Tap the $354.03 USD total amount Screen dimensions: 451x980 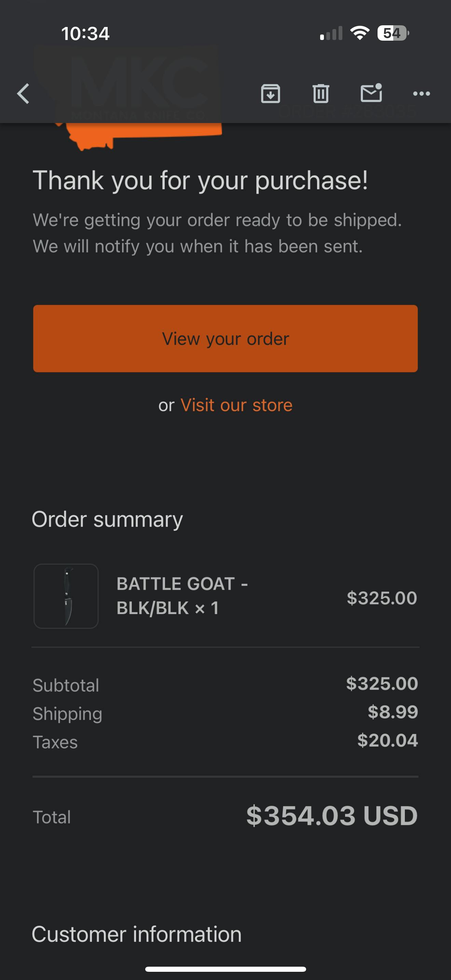pos(332,816)
